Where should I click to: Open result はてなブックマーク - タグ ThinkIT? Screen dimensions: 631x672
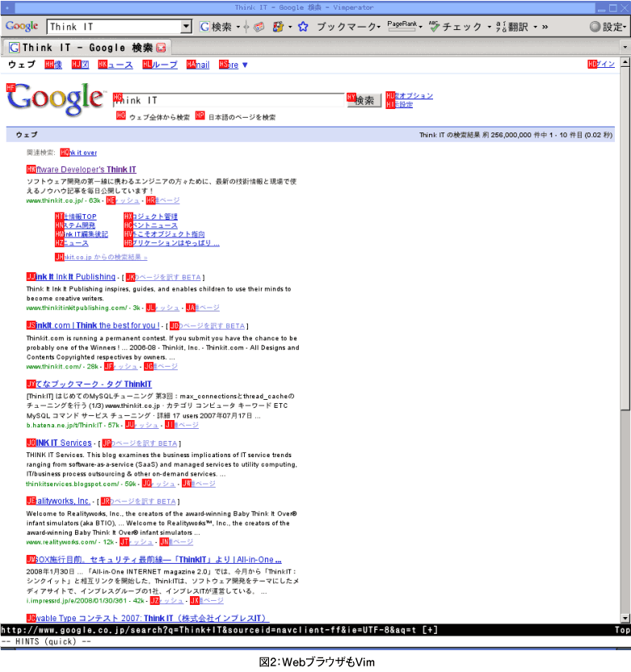pyautogui.click(x=89, y=384)
